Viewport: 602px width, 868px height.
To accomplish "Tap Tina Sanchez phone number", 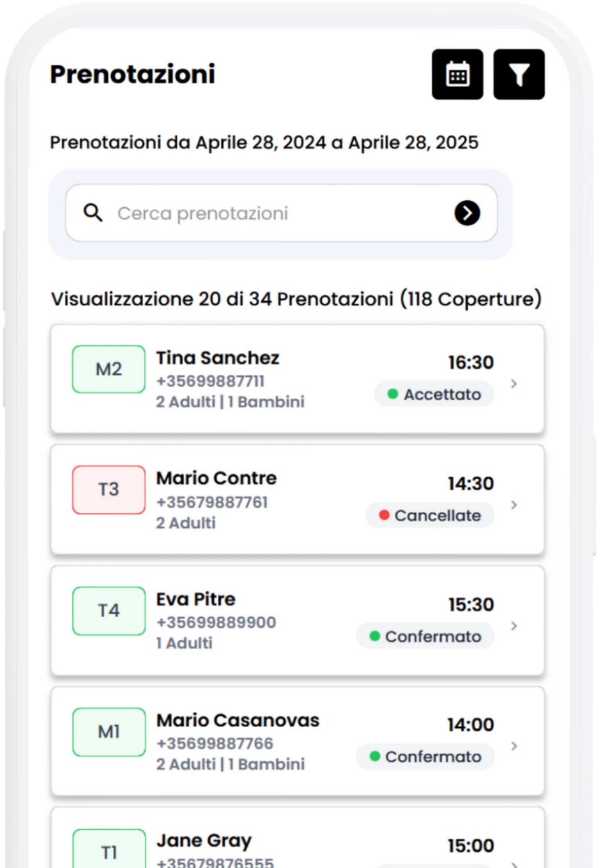I will 210,381.
